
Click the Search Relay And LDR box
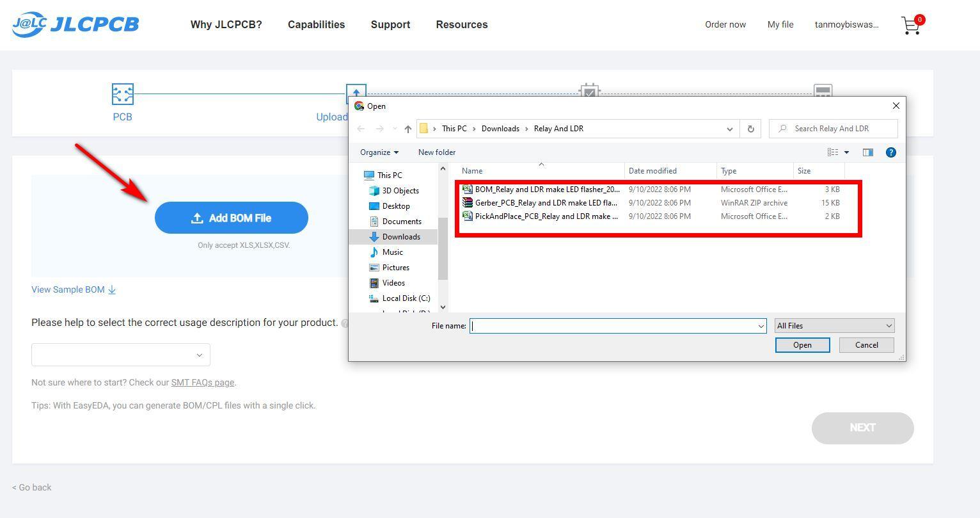tap(834, 129)
